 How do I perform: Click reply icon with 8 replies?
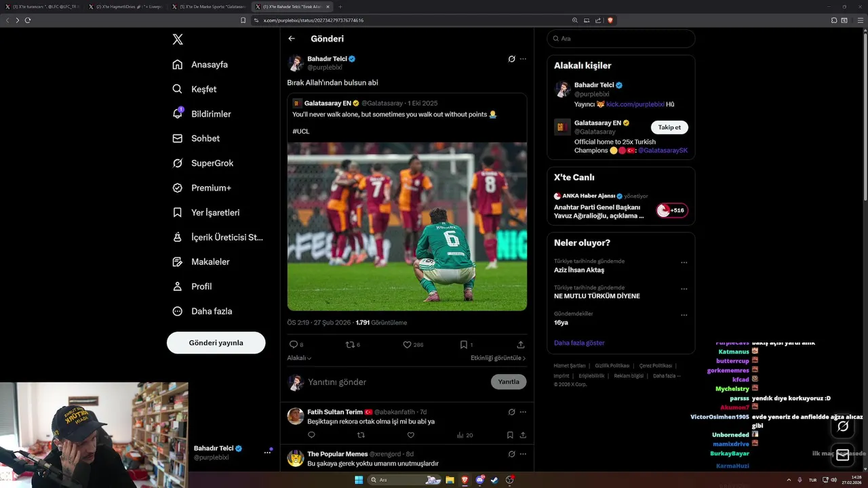[294, 344]
